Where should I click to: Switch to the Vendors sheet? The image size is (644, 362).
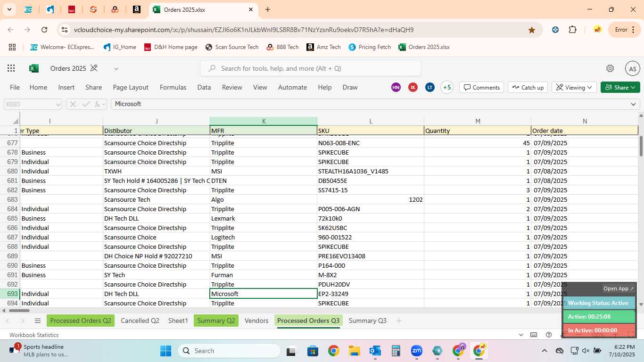point(256,321)
